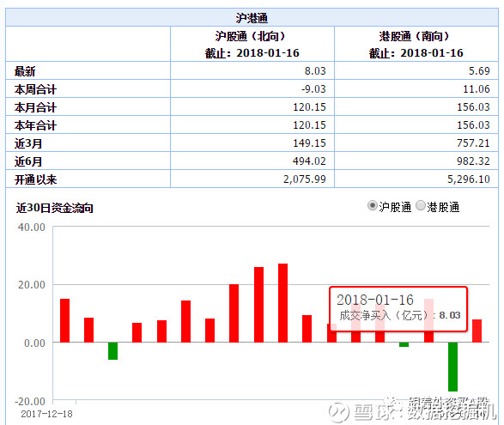
Task: Click the 开通以来 row label
Action: tap(35, 179)
